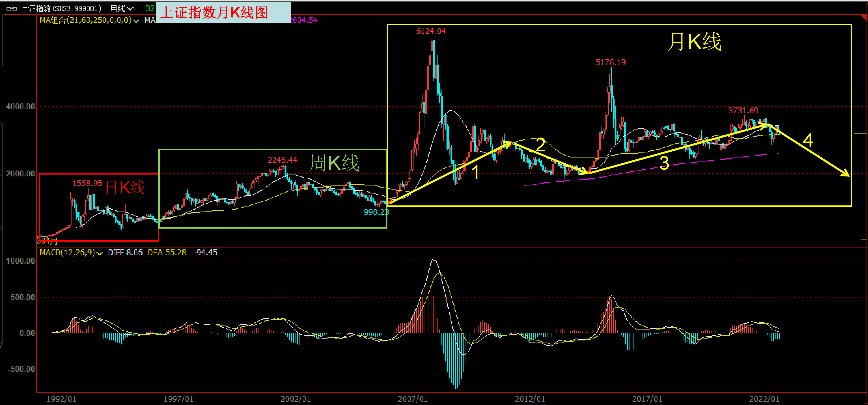Click the 500.00 MACD axis label

point(23,298)
